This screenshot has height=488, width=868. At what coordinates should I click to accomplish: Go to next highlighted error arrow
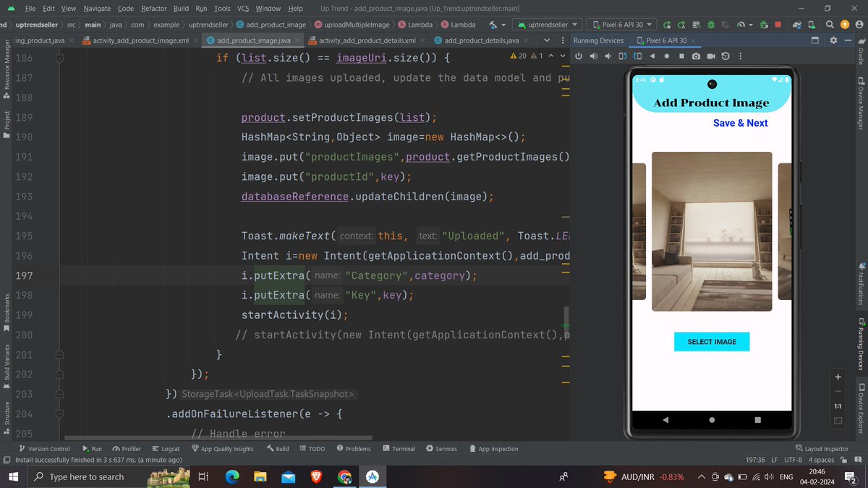(563, 56)
